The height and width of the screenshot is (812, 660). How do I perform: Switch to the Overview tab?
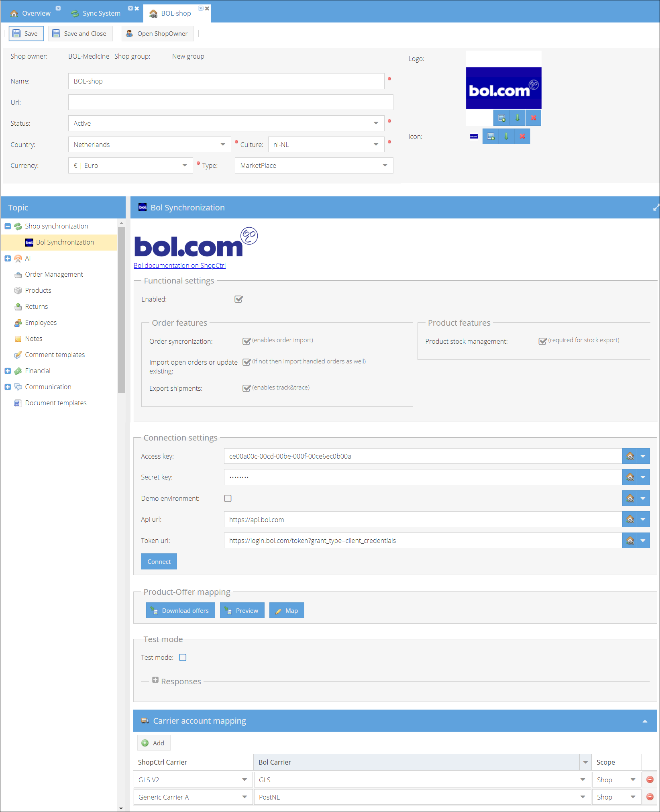coord(31,13)
